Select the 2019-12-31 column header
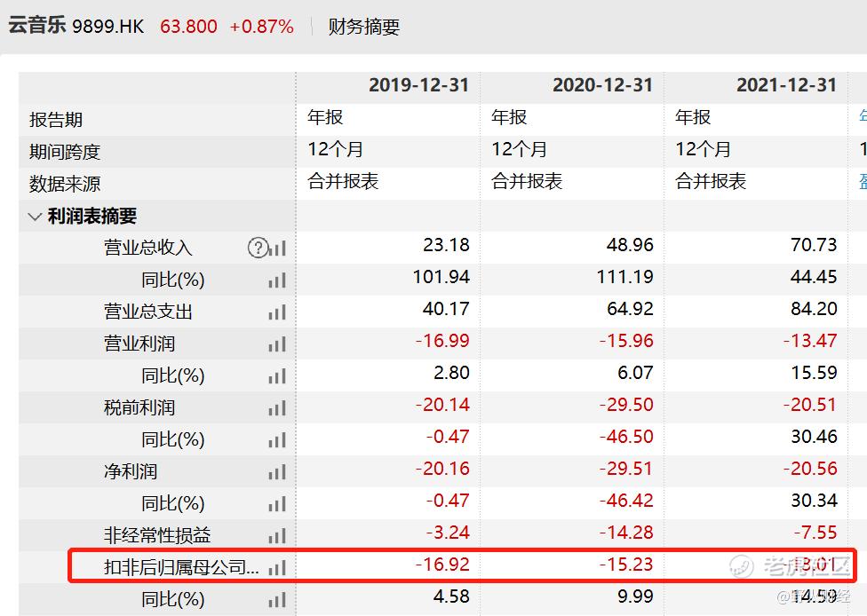 418,85
